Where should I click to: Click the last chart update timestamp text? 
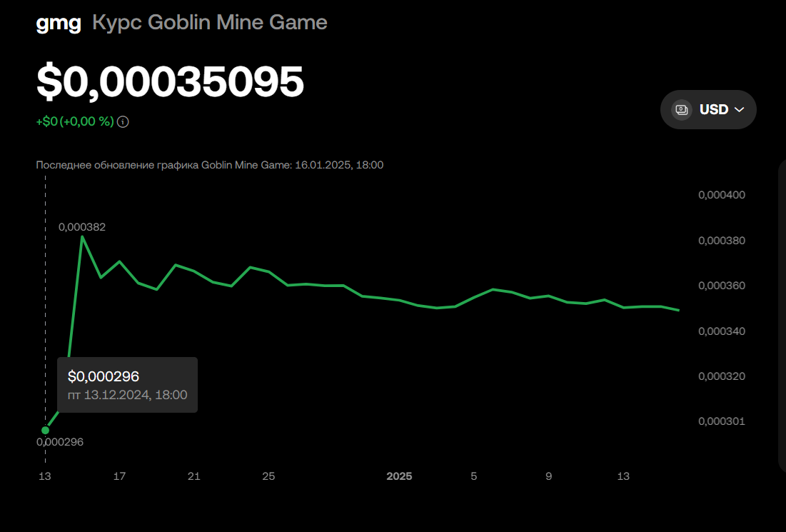pos(210,165)
